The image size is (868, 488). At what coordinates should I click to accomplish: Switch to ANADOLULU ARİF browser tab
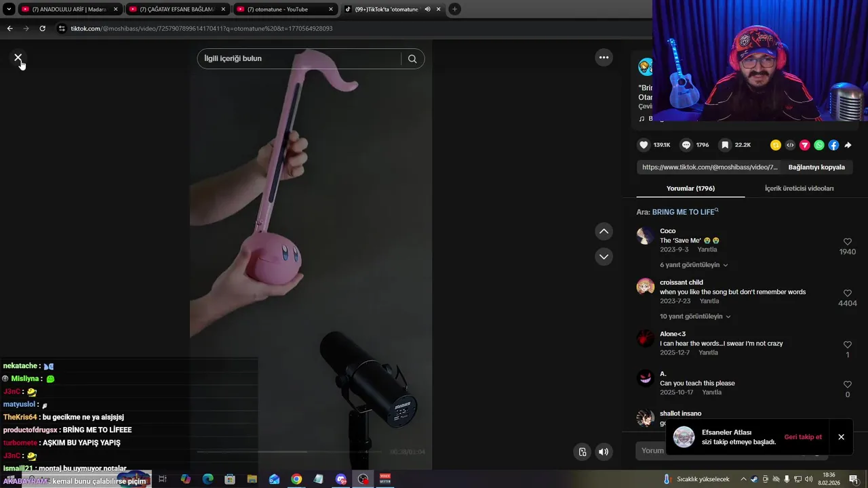[x=69, y=9]
